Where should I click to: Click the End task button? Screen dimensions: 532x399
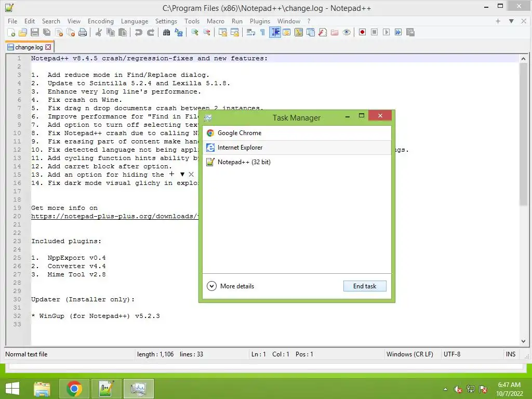coord(365,286)
